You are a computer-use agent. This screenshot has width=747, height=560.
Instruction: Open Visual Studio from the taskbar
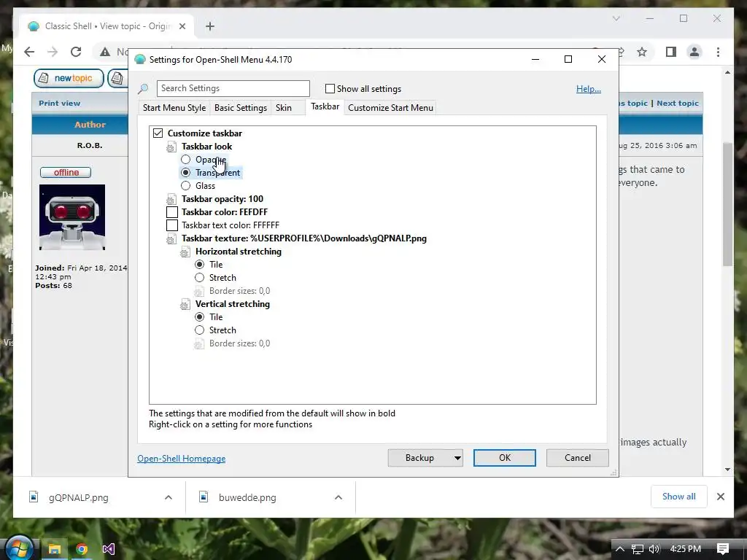pos(109,549)
